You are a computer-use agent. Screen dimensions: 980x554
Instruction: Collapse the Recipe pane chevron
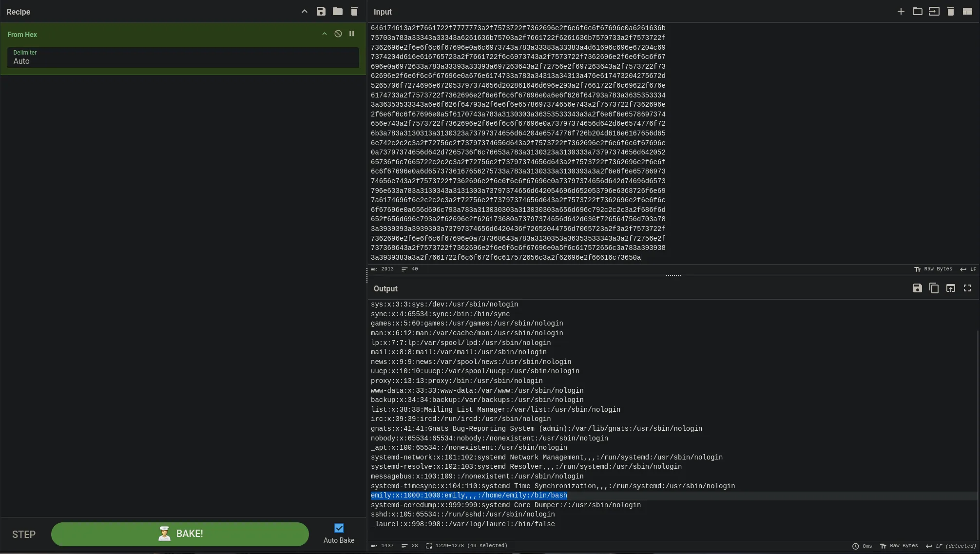click(304, 11)
